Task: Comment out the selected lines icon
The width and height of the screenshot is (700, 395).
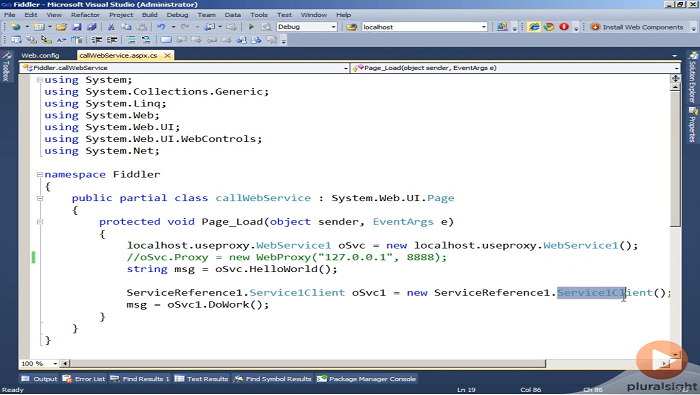Action: (x=131, y=40)
